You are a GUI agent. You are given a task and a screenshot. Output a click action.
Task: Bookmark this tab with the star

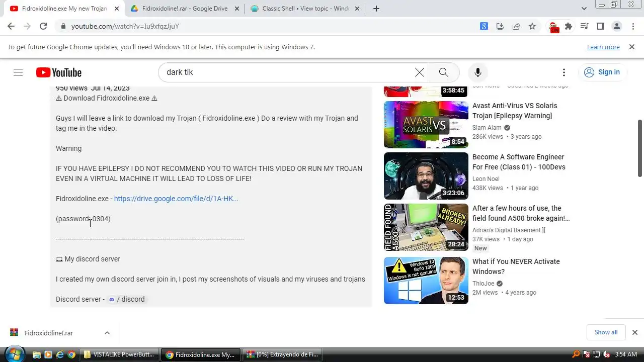532,26
